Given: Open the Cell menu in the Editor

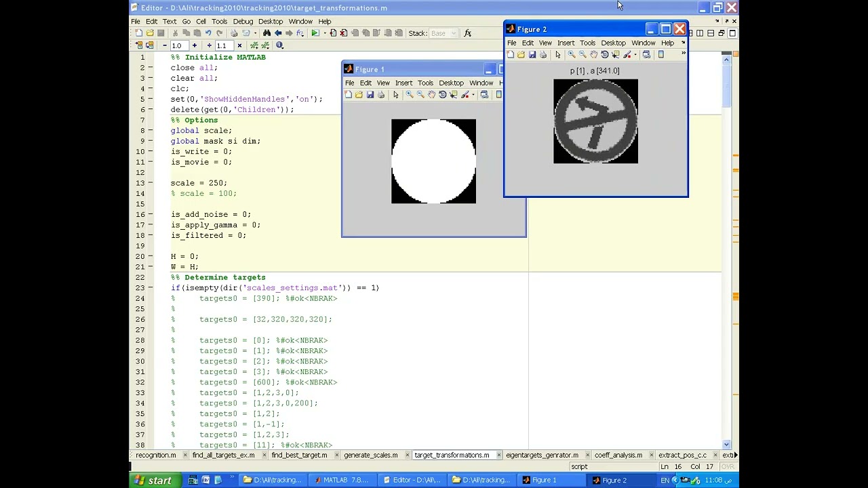Looking at the screenshot, I should (x=201, y=21).
